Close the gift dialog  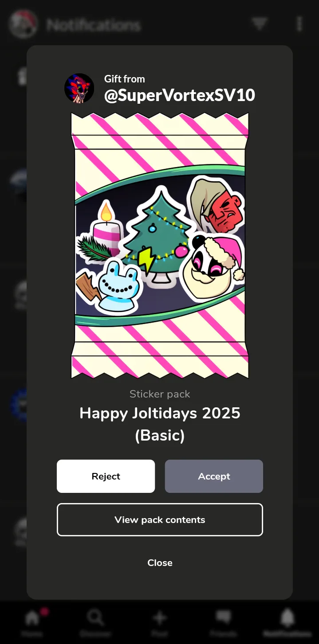[x=160, y=562]
